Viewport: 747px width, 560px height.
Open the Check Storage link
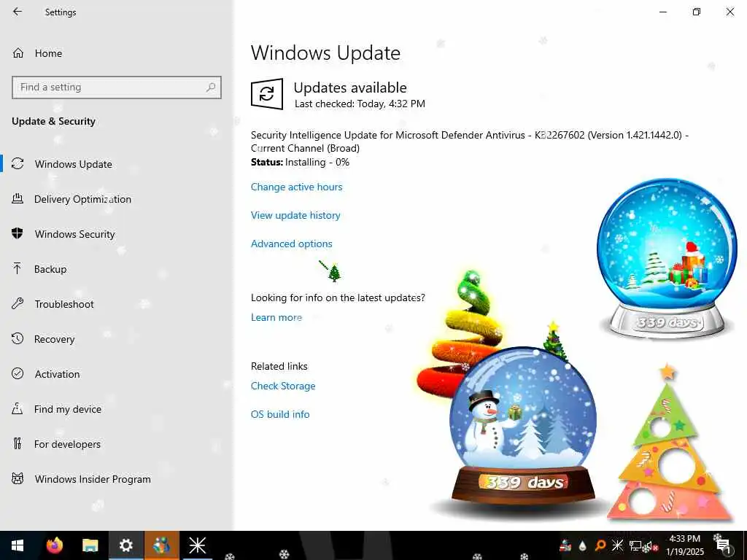tap(283, 386)
